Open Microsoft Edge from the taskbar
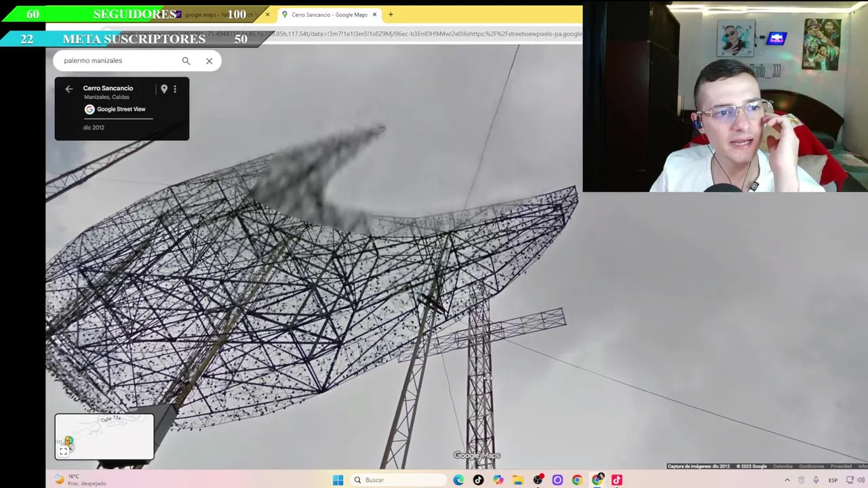Viewport: 868px width, 488px height. [458, 480]
